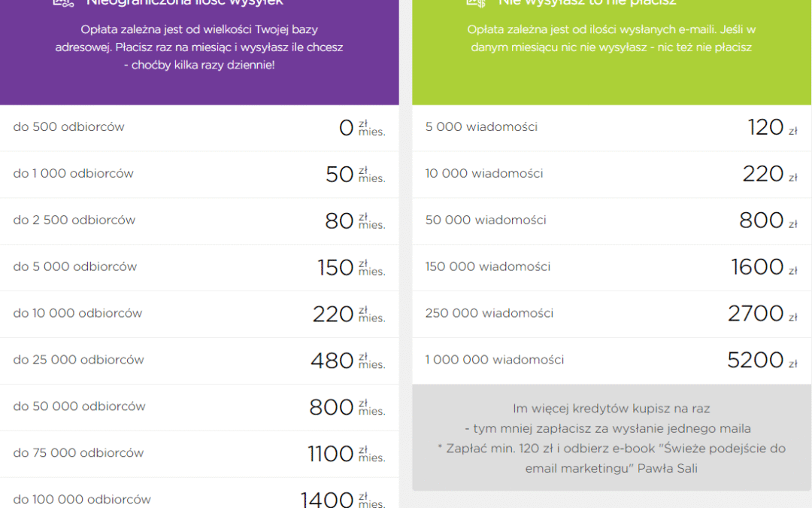Image resolution: width=812 pixels, height=508 pixels.
Task: Select the 'do 500 odbiorców' free plan row
Action: point(199,127)
